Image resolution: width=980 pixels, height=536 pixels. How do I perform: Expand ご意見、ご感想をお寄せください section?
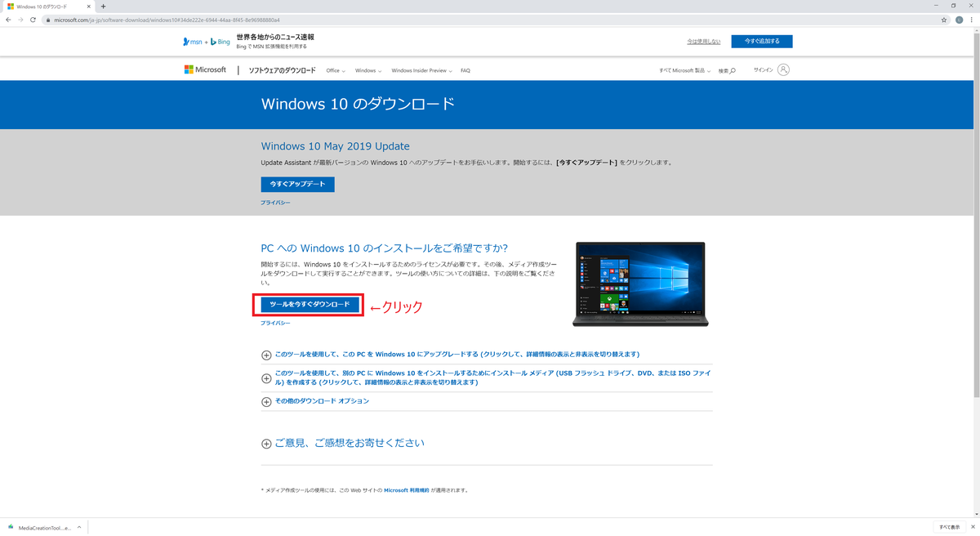coord(343,444)
